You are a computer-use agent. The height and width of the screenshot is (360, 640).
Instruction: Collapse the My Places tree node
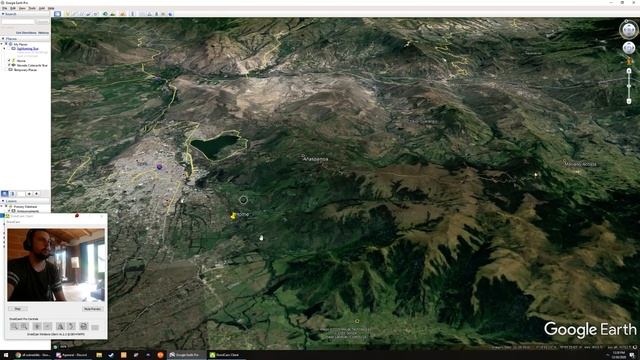2,44
